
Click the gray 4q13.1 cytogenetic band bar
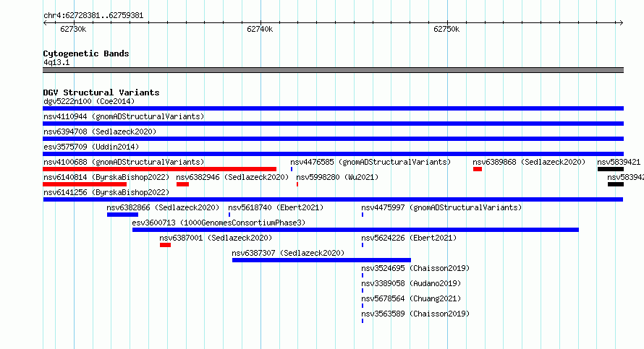click(x=333, y=70)
